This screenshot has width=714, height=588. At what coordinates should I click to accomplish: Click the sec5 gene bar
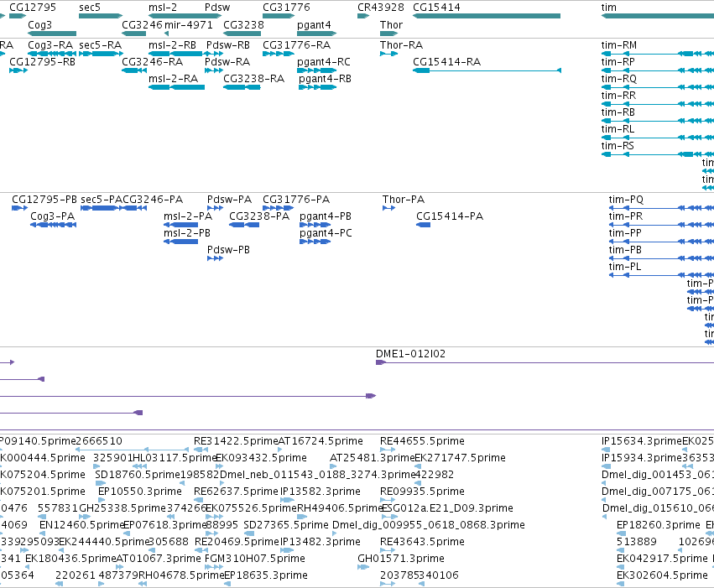101,16
